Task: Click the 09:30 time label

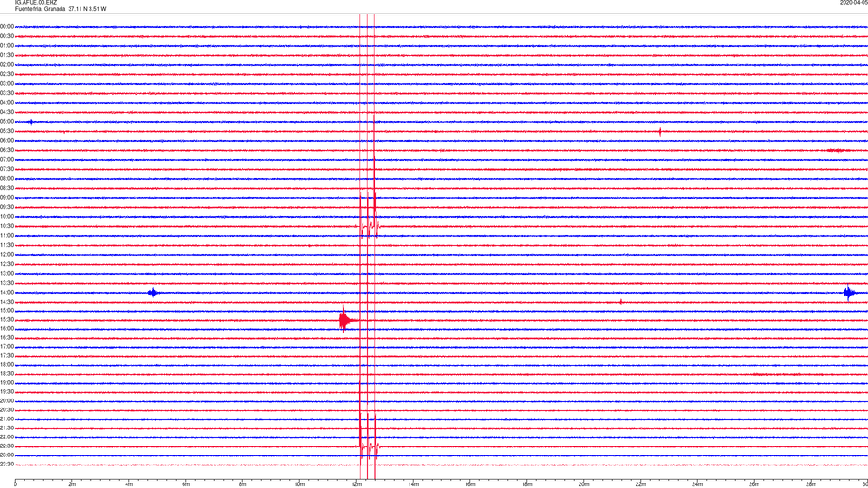Action: [x=6, y=207]
